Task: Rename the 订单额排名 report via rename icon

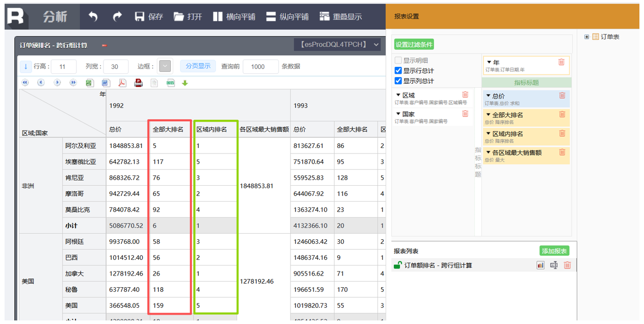Action: click(554, 265)
